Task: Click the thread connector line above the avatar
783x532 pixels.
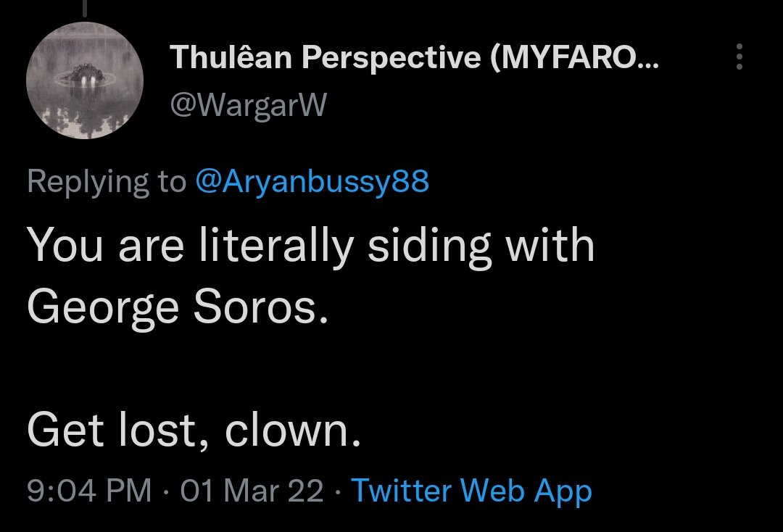Action: pos(85,7)
